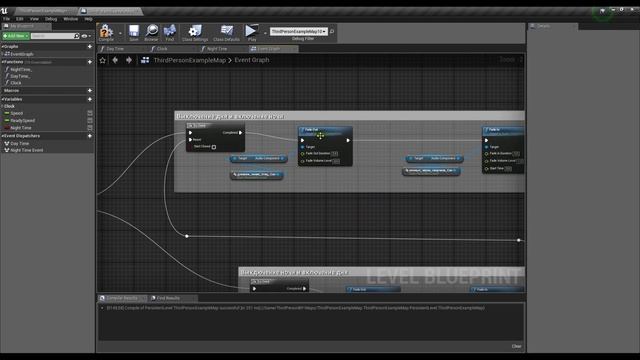The image size is (640, 360).
Task: Click the red Night Time variable pill icon
Action: 7,128
